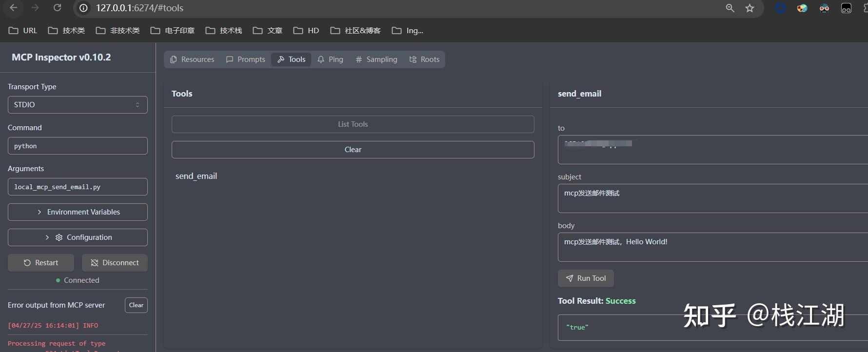The width and height of the screenshot is (868, 352).
Task: Click the Disconnect button
Action: (x=115, y=263)
